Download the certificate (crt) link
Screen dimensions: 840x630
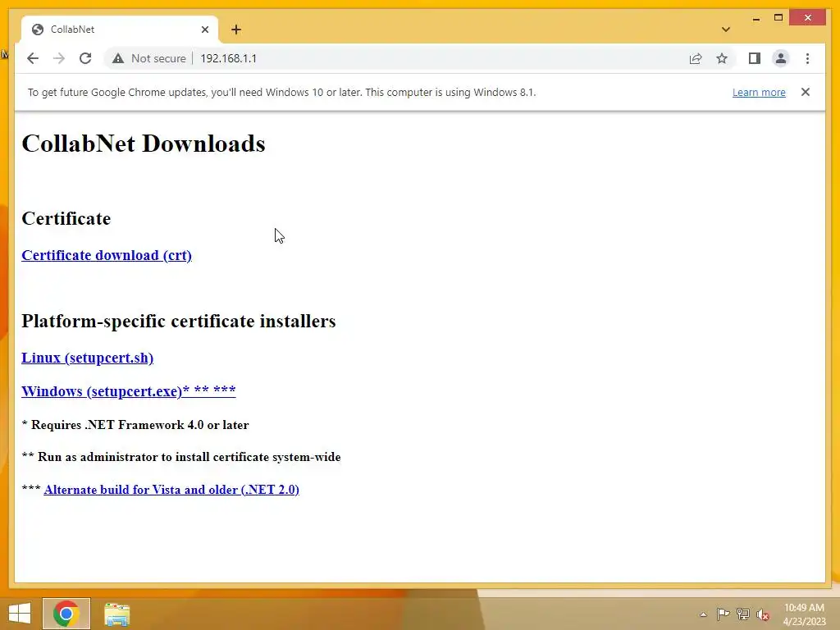click(107, 256)
